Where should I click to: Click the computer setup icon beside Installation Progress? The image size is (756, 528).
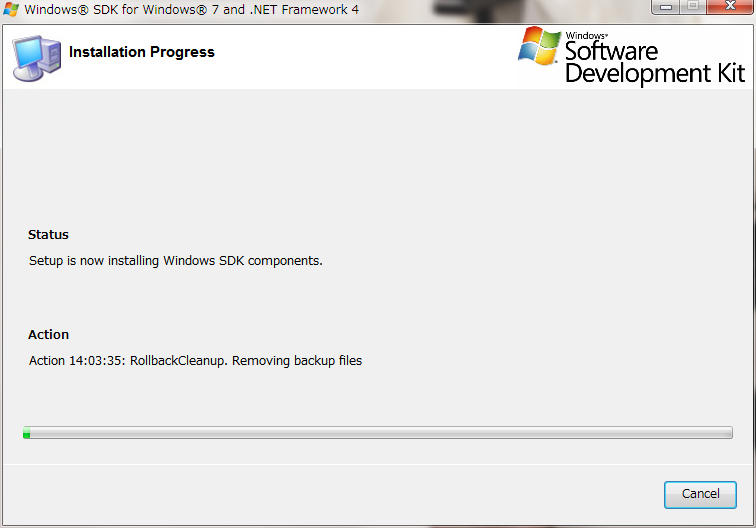point(37,58)
